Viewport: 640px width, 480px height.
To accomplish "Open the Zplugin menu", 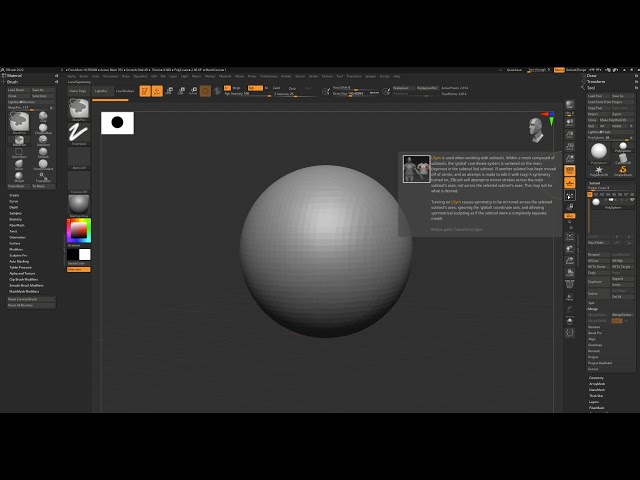I will click(371, 76).
